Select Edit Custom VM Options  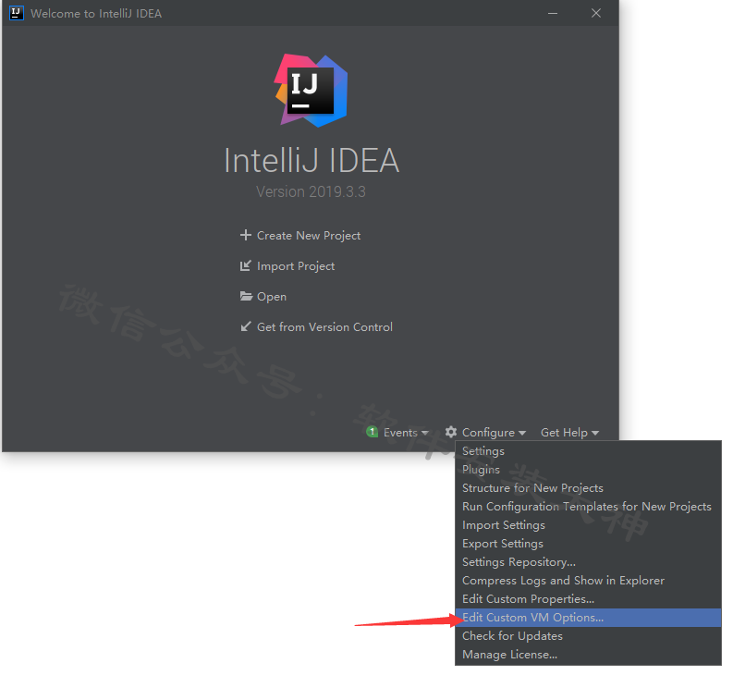588,617
